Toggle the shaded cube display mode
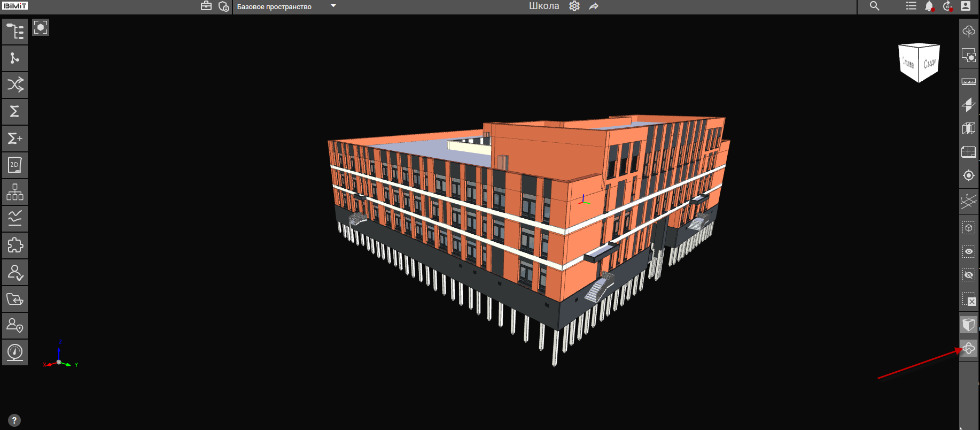The height and width of the screenshot is (430, 980). 968,325
